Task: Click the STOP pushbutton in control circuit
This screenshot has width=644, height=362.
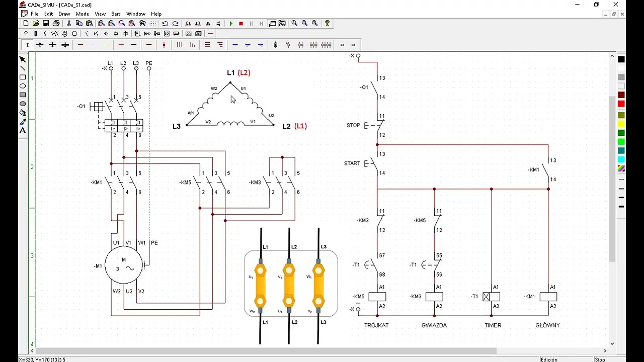Action: point(373,125)
